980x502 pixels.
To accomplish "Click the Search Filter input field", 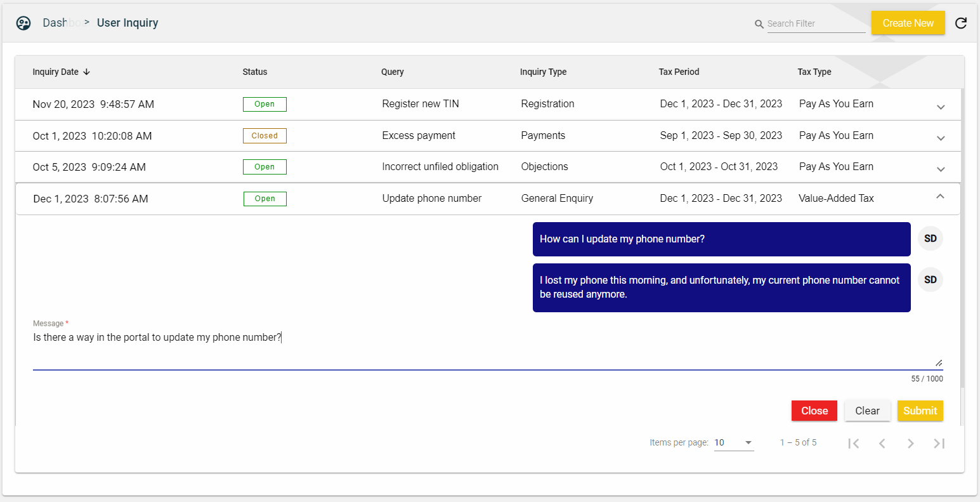I will click(x=816, y=23).
